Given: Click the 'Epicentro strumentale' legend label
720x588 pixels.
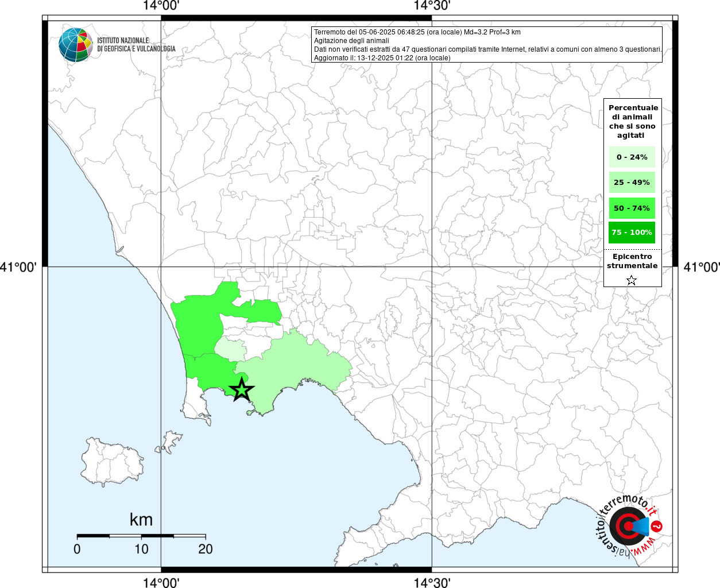Looking at the screenshot, I should click(x=632, y=261).
